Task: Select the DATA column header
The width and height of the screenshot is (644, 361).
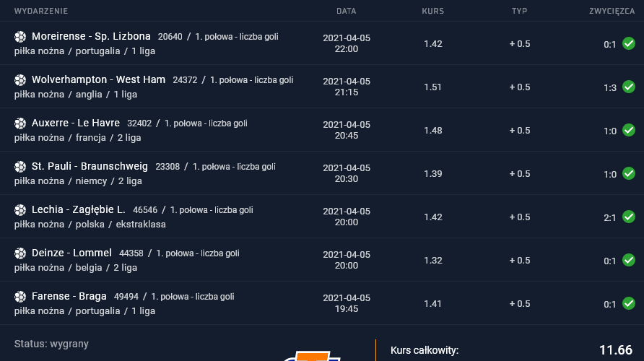Action: point(347,11)
